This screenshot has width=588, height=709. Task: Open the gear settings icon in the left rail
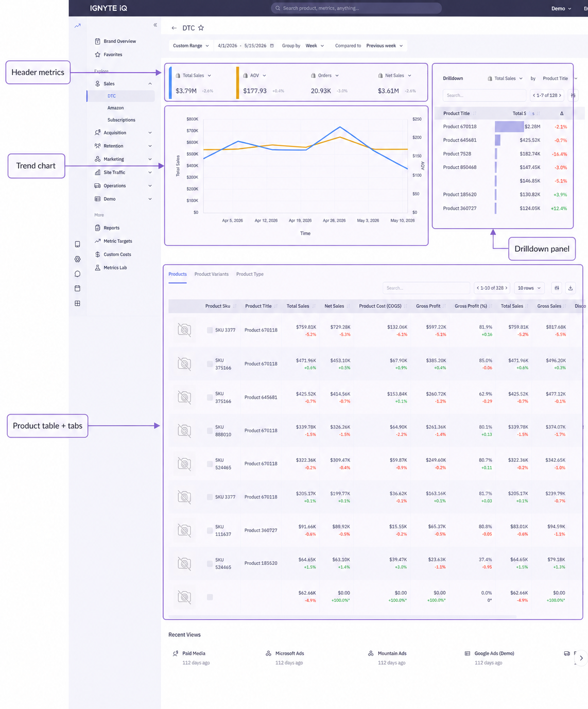tap(77, 259)
